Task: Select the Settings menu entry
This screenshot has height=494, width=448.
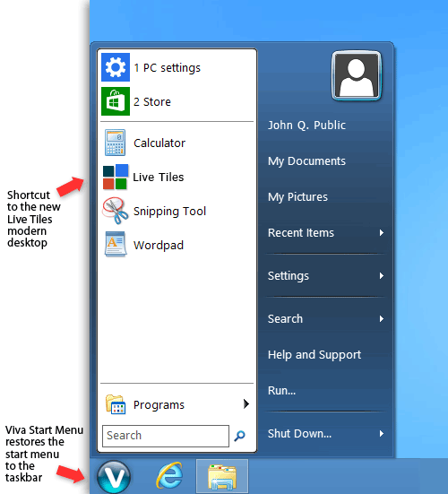Action: click(289, 276)
